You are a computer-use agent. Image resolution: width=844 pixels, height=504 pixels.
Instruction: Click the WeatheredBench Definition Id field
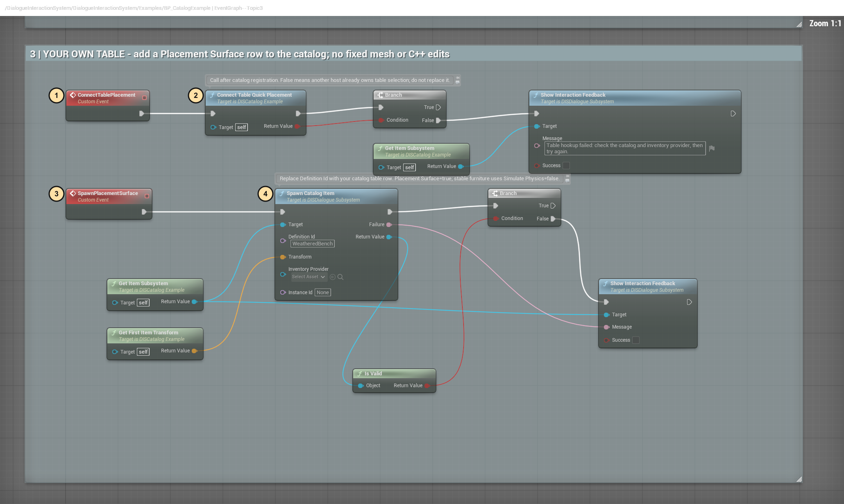coord(313,244)
